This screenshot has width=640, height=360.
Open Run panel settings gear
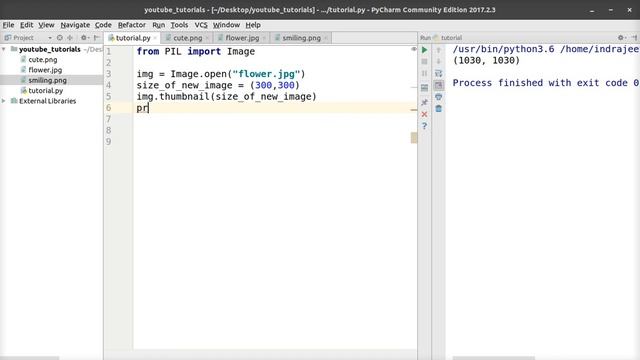point(621,38)
